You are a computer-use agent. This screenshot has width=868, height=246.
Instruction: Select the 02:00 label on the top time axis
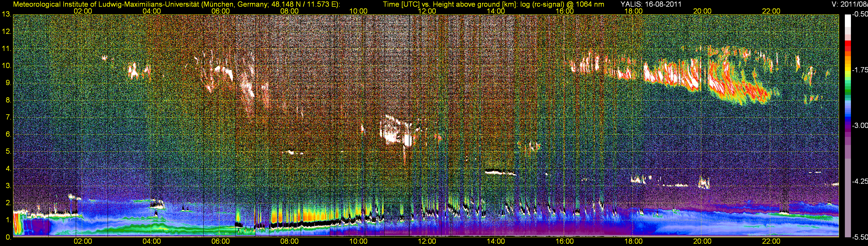[x=83, y=11]
